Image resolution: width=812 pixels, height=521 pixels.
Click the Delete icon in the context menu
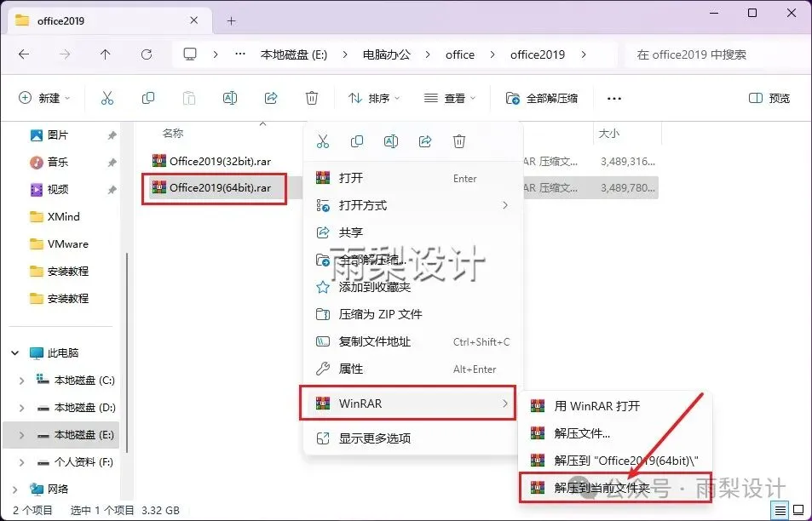(459, 141)
